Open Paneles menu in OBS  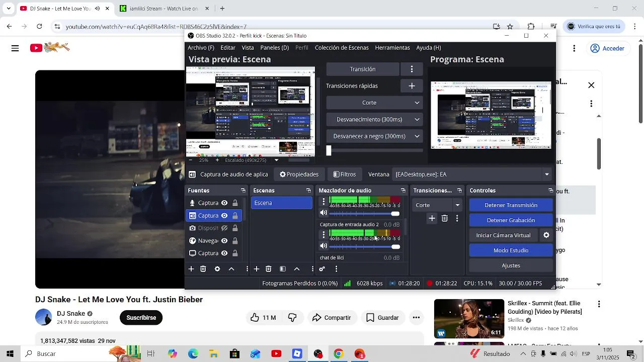pyautogui.click(x=275, y=48)
